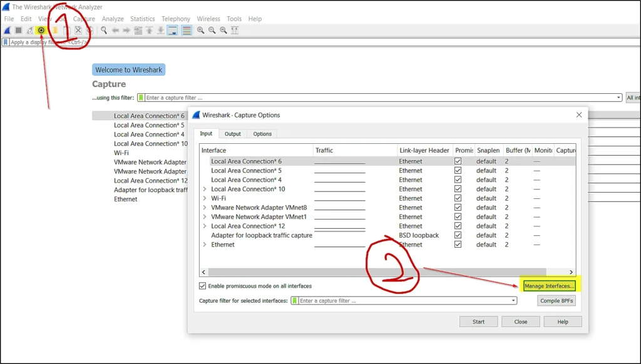Disable promiscuous mode on all interfaces
The width and height of the screenshot is (641, 364).
[x=202, y=286]
